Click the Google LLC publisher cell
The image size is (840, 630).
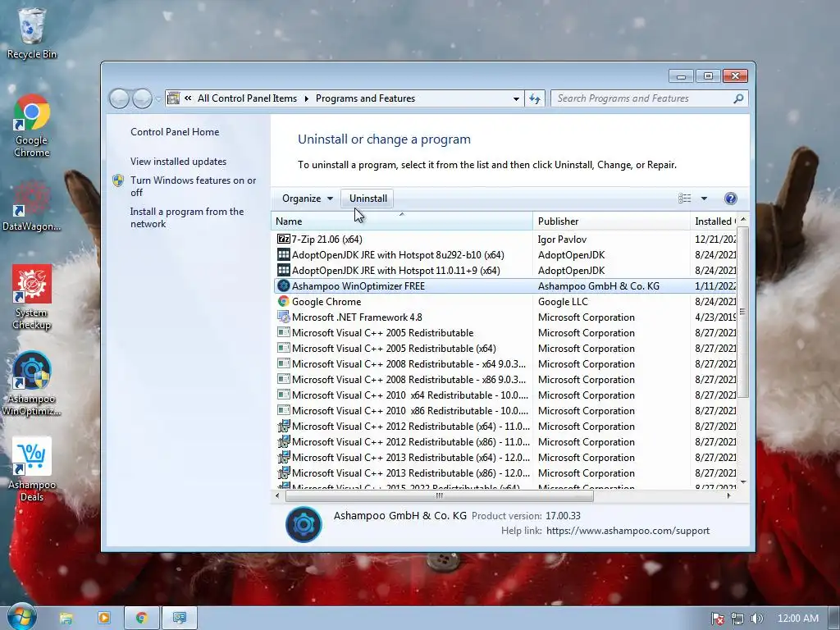(563, 302)
